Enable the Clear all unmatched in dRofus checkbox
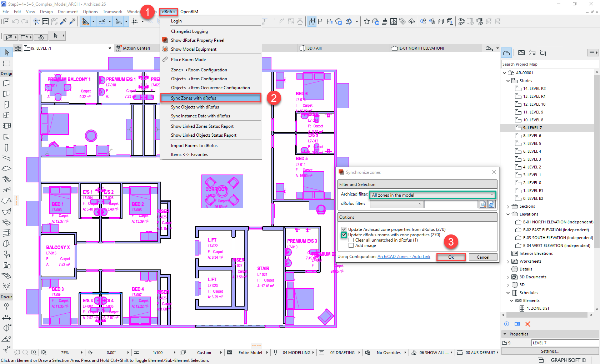Viewport: 600px width, 364px height. (351, 240)
